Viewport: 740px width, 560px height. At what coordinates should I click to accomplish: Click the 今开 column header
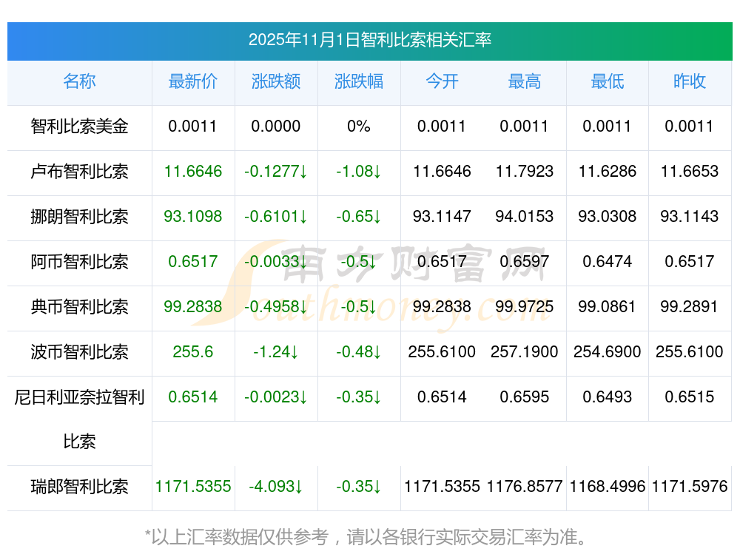(x=442, y=81)
